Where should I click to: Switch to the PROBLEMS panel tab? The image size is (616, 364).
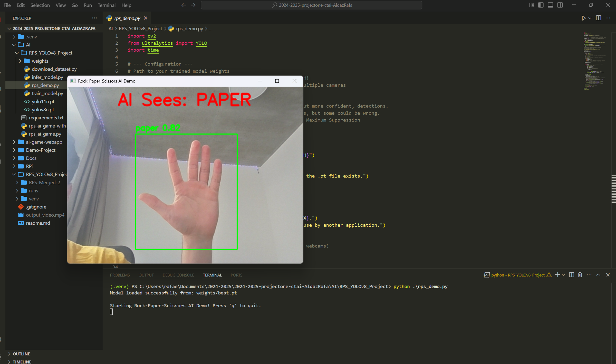(x=120, y=275)
